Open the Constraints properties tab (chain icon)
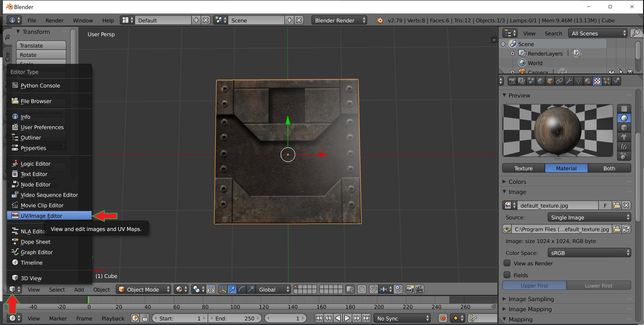Screen dimensions: 644x325 point(559,81)
